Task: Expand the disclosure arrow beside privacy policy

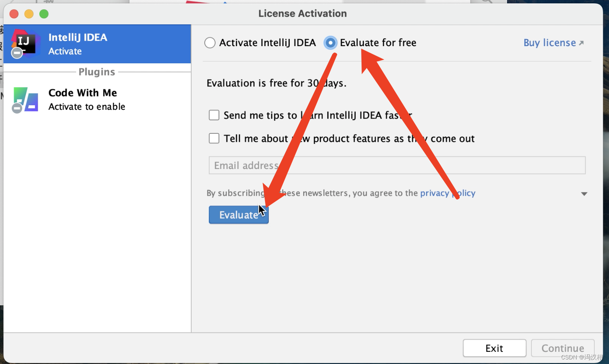Action: click(584, 194)
